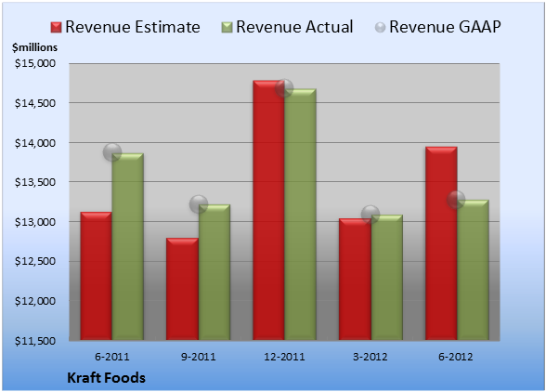The image size is (546, 392).
Task: Select the red estimate bar for 9-2011
Action: (x=182, y=289)
